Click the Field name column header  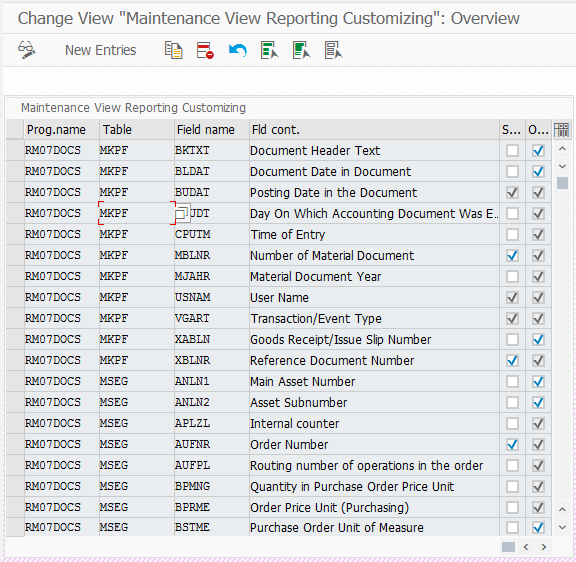pos(212,130)
